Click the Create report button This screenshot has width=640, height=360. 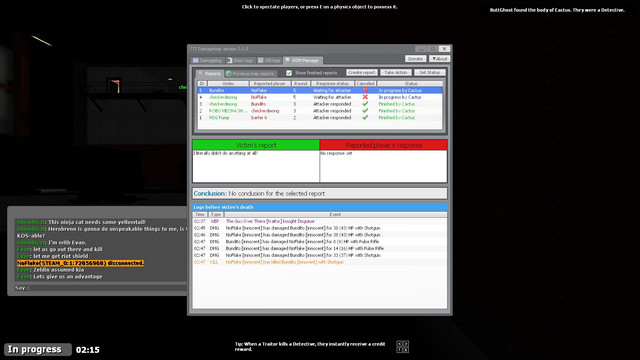(362, 72)
